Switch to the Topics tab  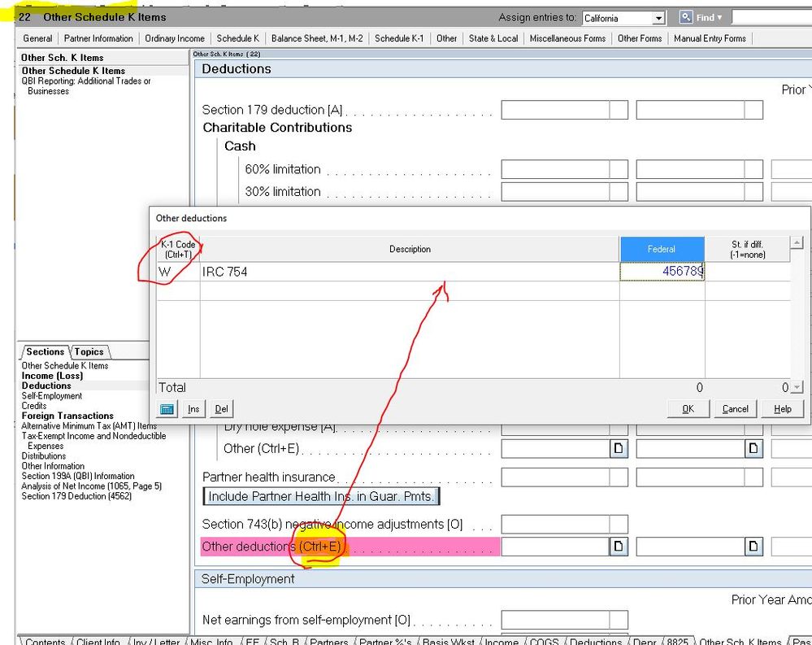(89, 352)
